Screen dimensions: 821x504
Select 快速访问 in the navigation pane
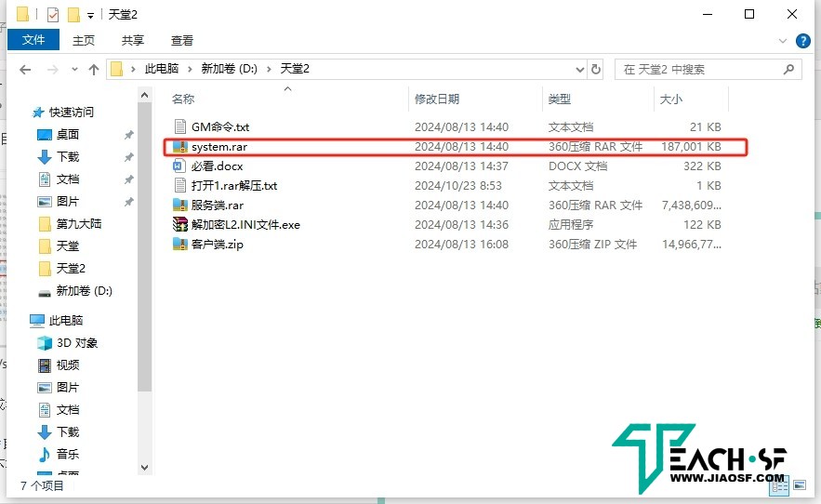72,112
